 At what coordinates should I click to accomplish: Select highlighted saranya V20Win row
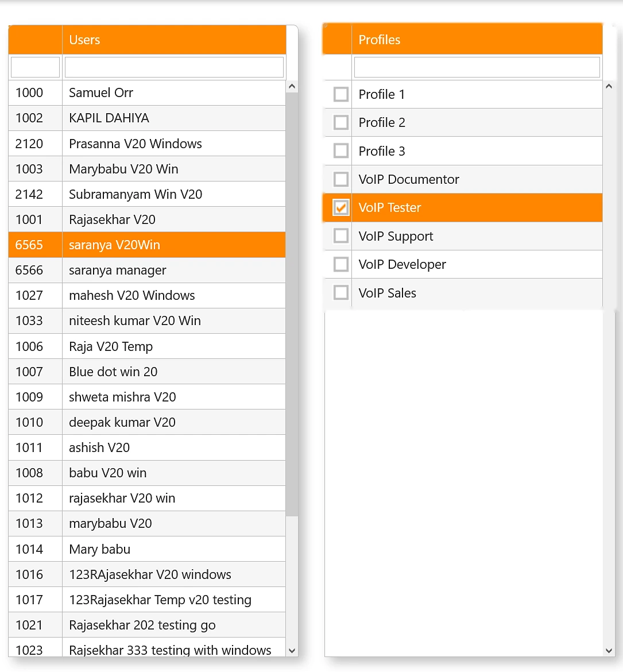147,245
